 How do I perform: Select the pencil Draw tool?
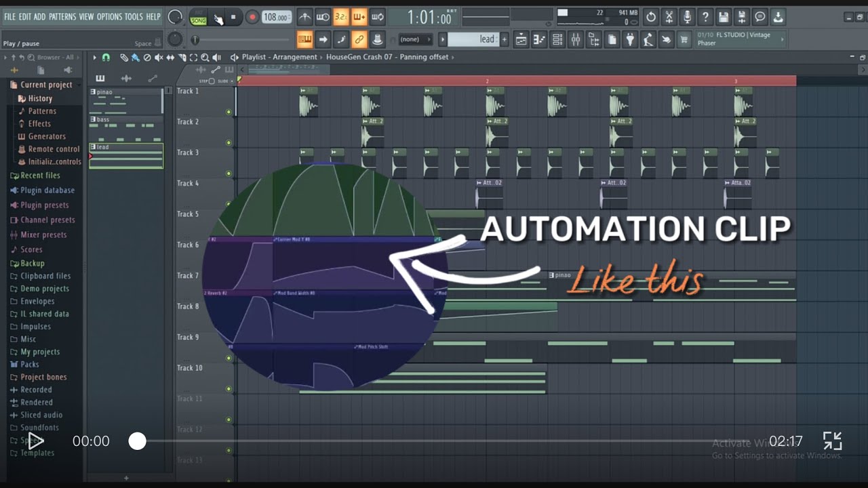tap(124, 58)
